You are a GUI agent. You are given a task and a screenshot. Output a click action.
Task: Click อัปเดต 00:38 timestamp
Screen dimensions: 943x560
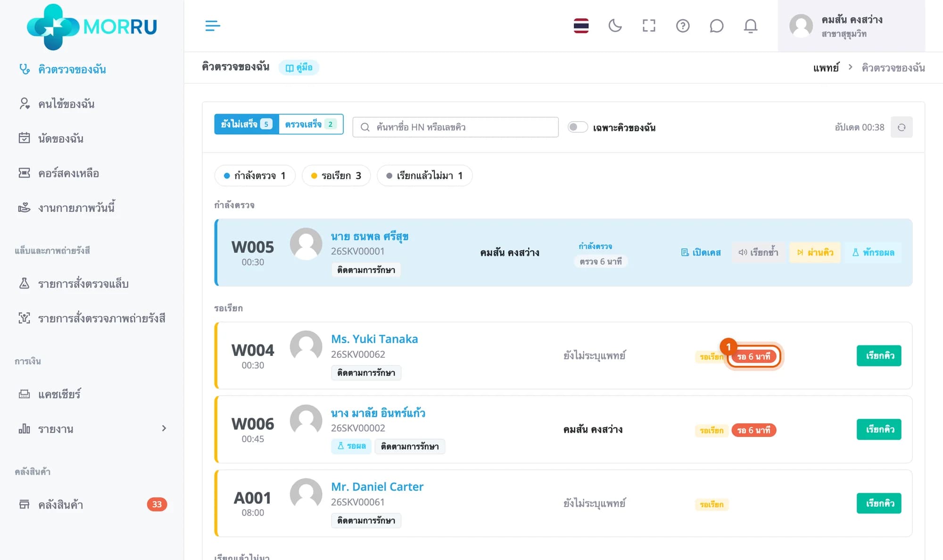[860, 127]
